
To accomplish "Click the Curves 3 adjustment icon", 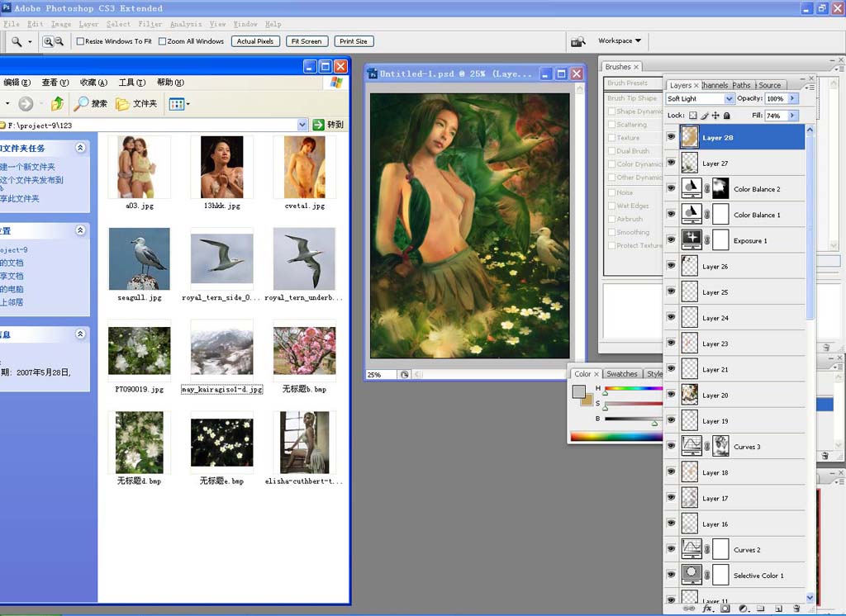I will [x=692, y=446].
